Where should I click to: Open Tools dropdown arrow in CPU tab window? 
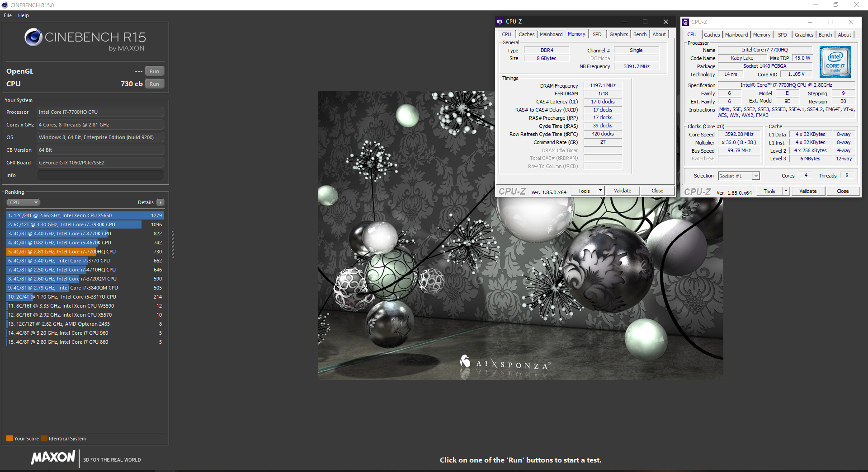786,191
